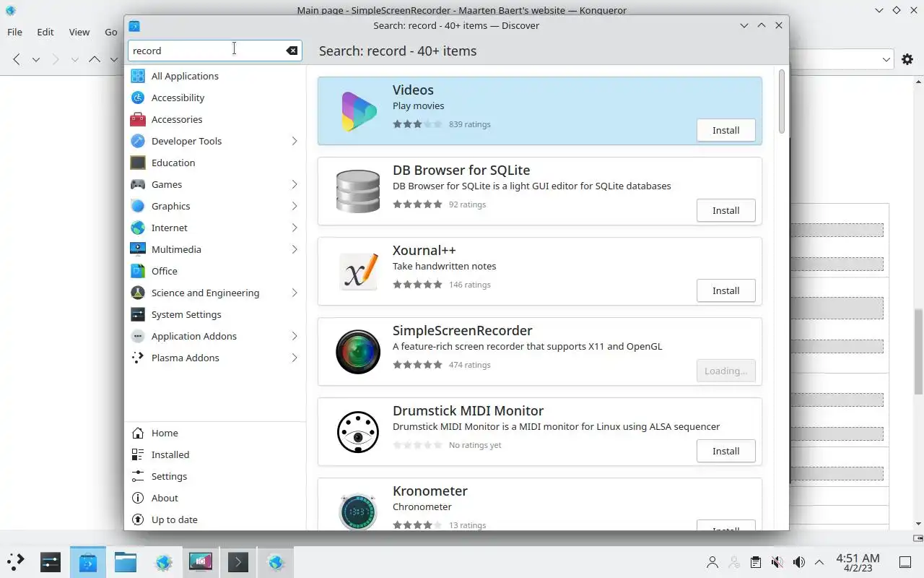Show hidden system tray icons arrow
924x578 pixels.
[819, 562]
